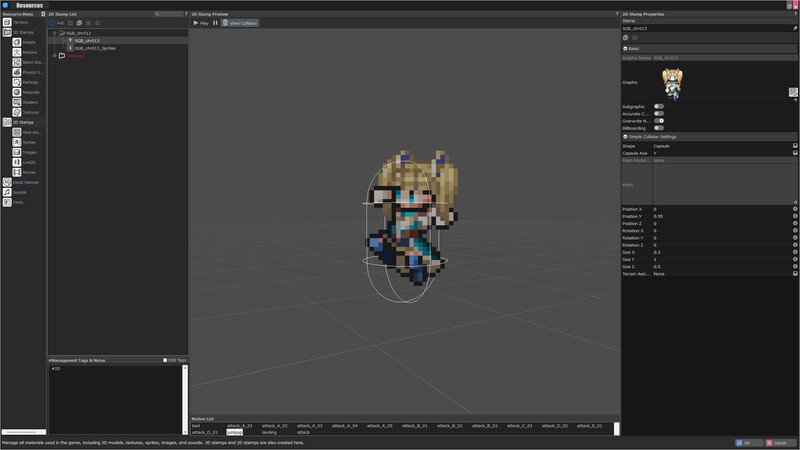The width and height of the screenshot is (800, 450).
Task: Select the 3D Stamps category icon
Action: tap(7, 32)
